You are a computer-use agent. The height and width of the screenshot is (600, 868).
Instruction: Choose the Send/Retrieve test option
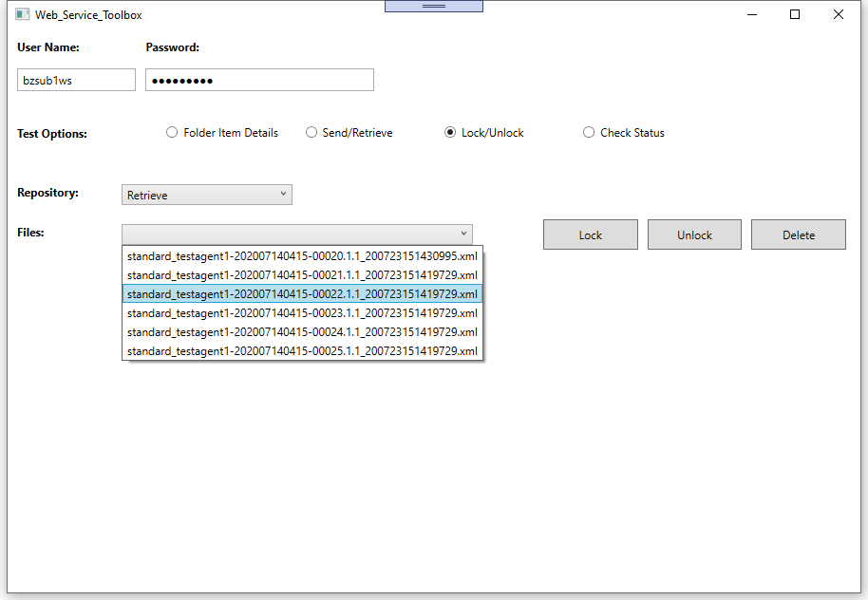[x=311, y=133]
